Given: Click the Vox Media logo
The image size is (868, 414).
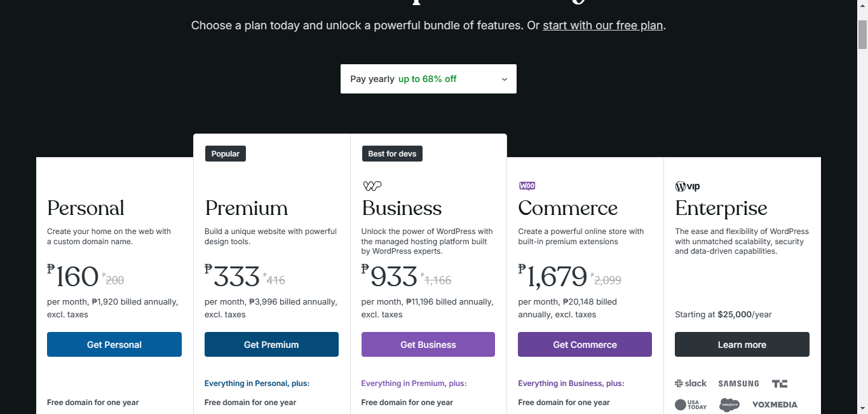Looking at the screenshot, I should tap(775, 404).
